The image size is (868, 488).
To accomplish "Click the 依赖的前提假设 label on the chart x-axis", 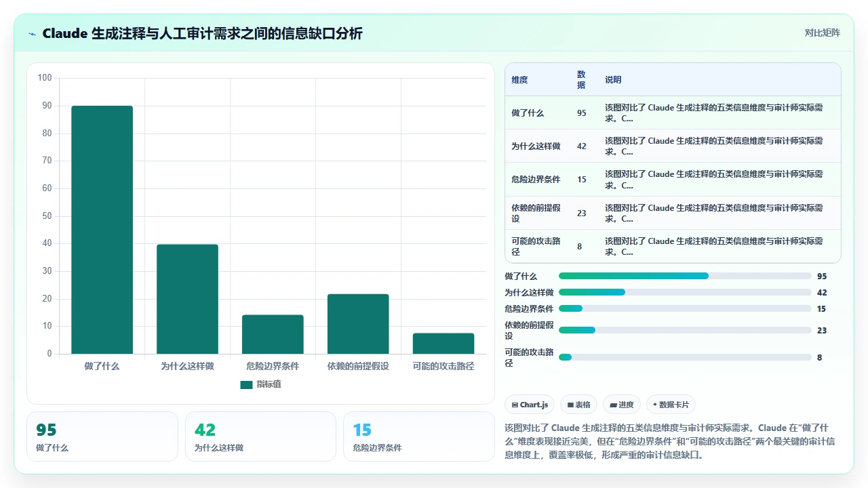I will (x=358, y=366).
